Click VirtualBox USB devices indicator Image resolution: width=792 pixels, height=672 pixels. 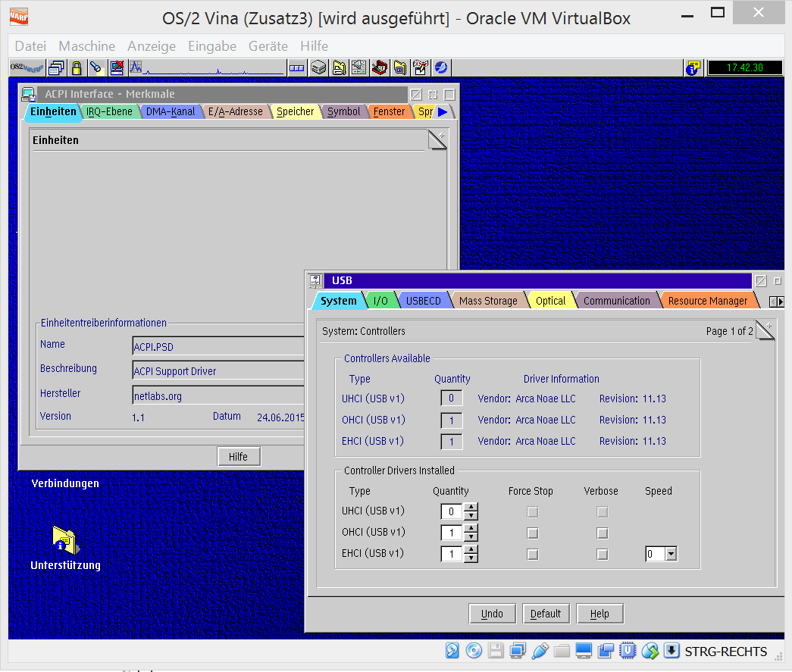(540, 651)
